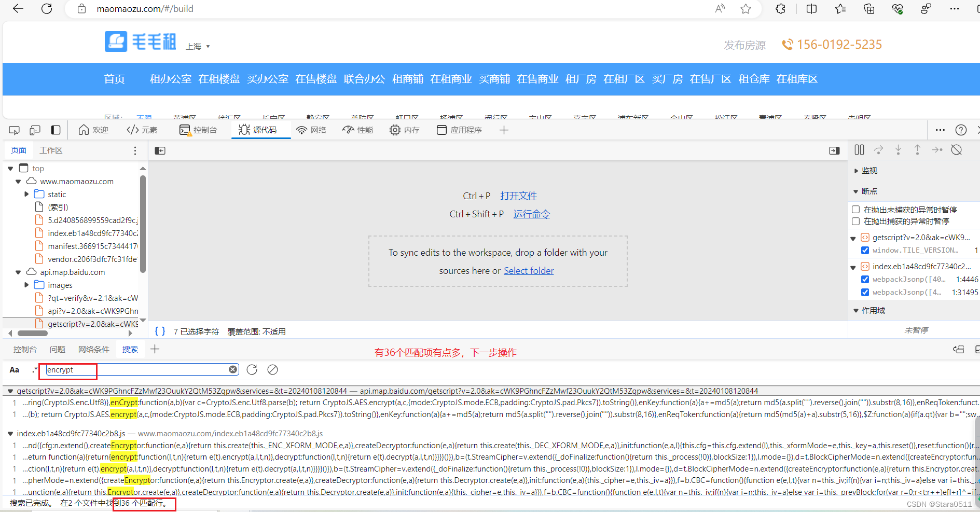Switch to 工作区 workspace tab
980x512 pixels.
[51, 150]
